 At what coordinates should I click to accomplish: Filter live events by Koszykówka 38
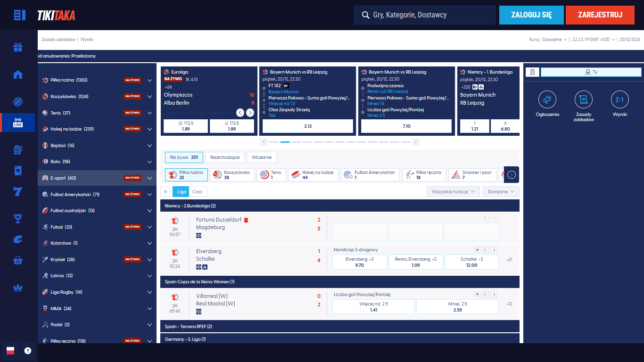point(232,175)
